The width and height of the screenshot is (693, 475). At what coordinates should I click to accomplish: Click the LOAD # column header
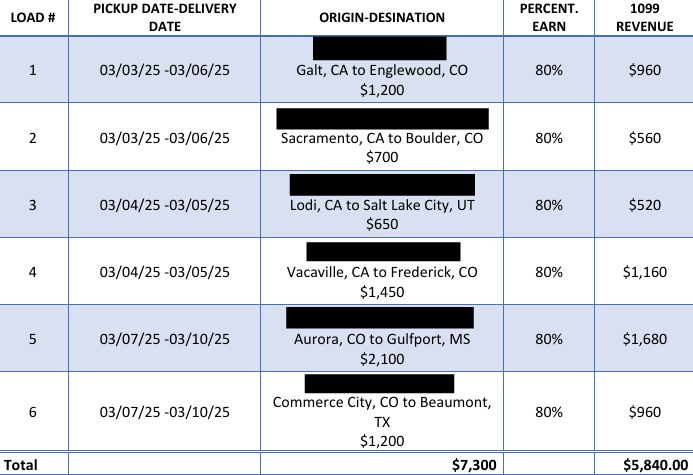point(34,18)
